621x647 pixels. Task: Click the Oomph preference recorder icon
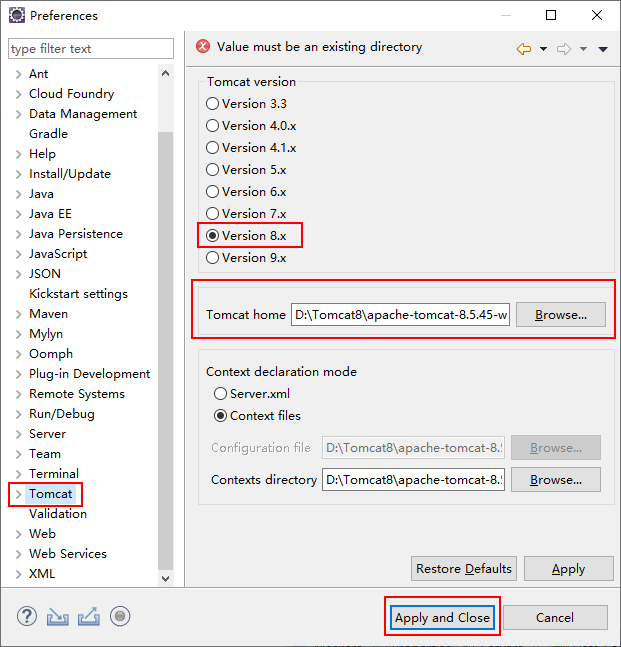pos(120,616)
